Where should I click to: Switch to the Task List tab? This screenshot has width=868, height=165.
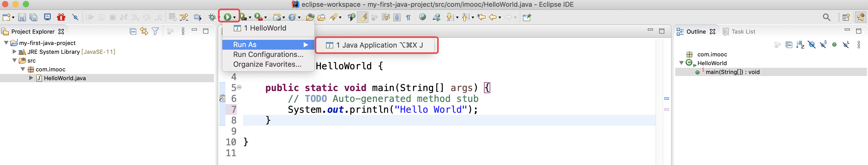(x=739, y=32)
